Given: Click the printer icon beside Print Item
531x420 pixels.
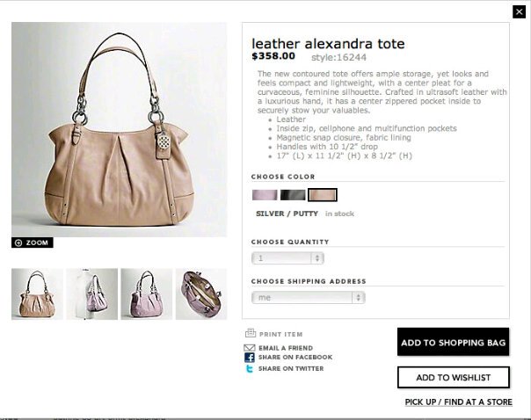Looking at the screenshot, I should 251,333.
